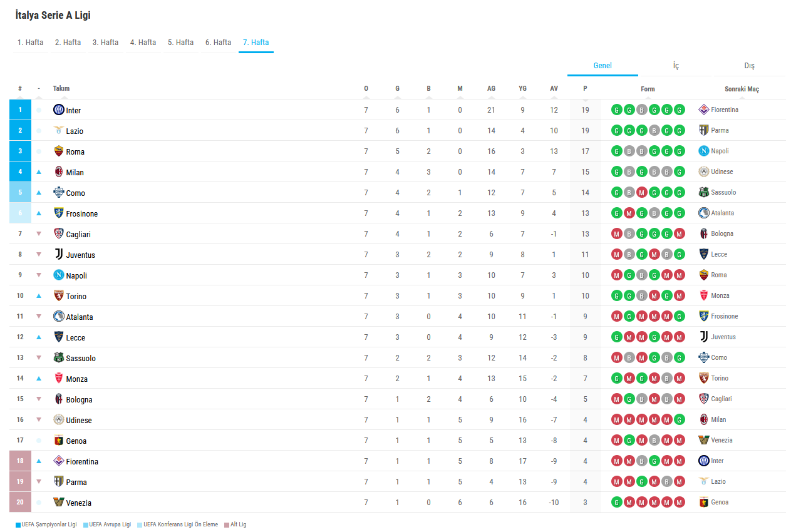Viewport: 786px width, 532px height.
Task: Click Venezia's goal difference of -10
Action: 554,503
